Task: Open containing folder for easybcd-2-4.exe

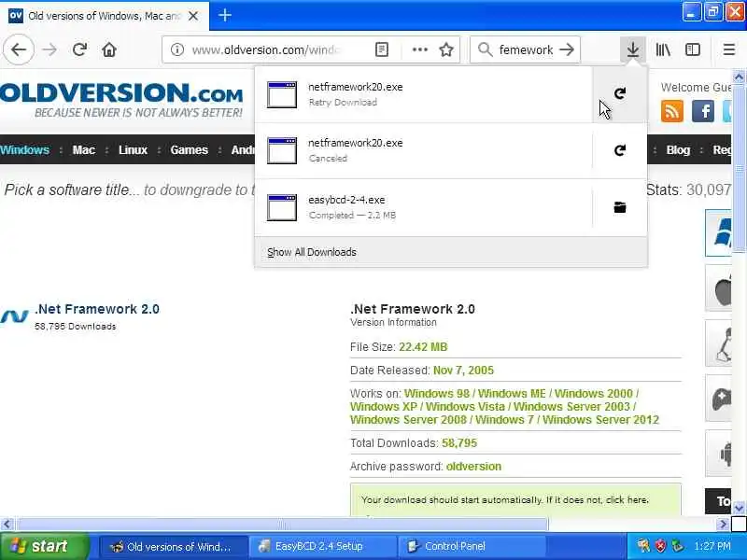Action: 620,207
